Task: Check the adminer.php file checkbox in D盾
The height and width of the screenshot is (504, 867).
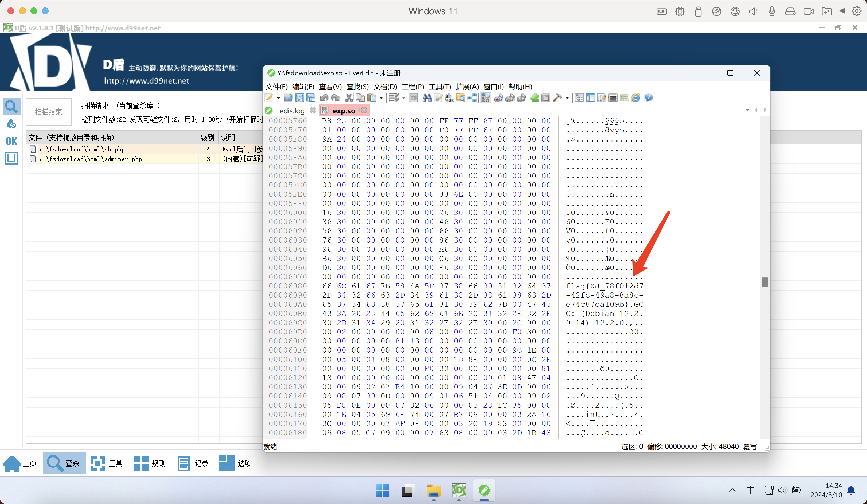Action: click(x=33, y=159)
